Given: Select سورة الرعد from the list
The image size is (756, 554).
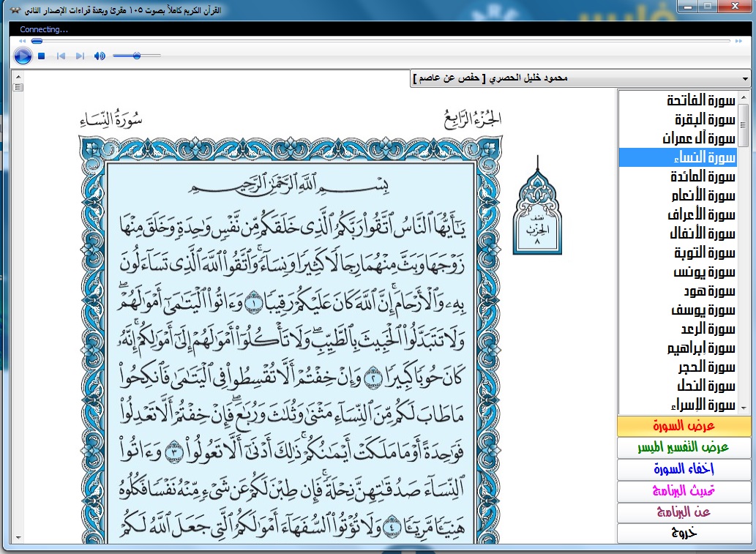Looking at the screenshot, I should 678,329.
